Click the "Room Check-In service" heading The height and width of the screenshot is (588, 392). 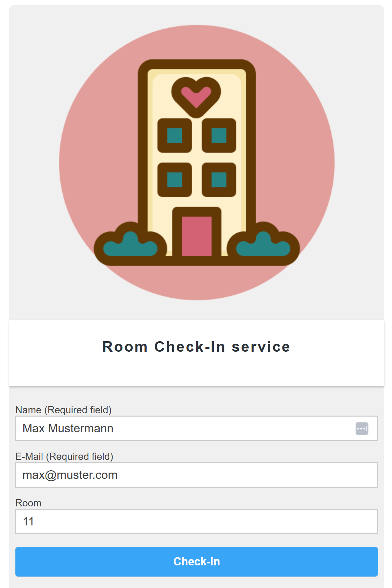click(196, 347)
